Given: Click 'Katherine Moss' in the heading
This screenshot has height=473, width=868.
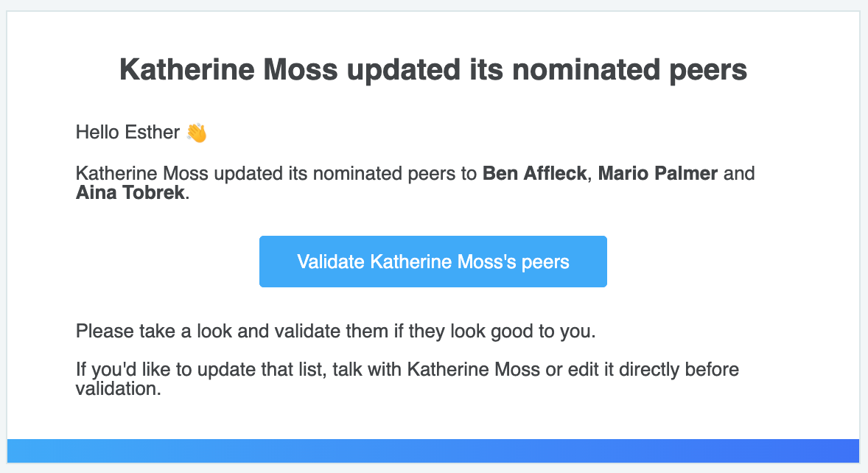Looking at the screenshot, I should coord(228,70).
